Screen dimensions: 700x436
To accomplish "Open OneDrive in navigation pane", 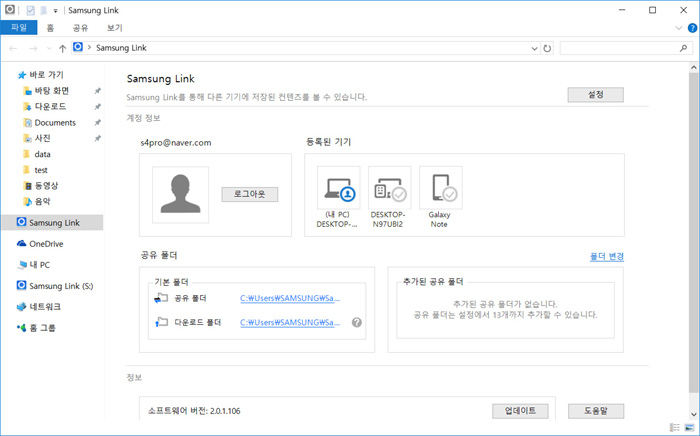I will tap(46, 244).
